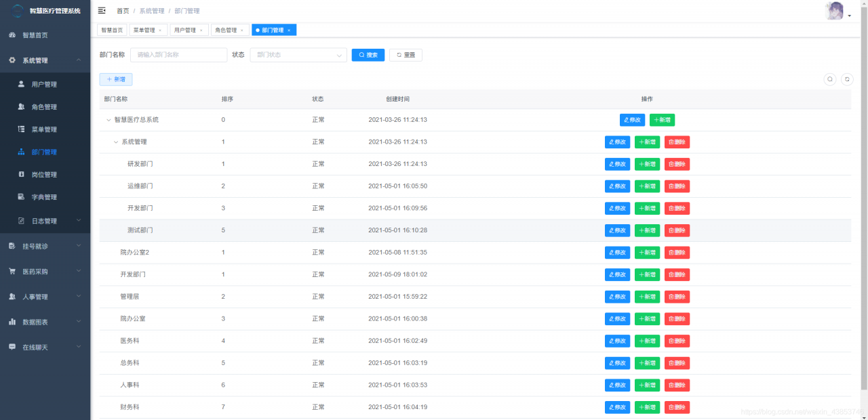Click the red 删除 button for 研发部门
The image size is (868, 420).
677,164
